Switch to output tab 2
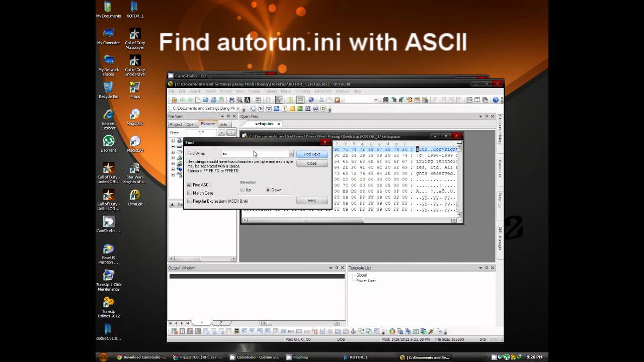This screenshot has height=362, width=644. pyautogui.click(x=221, y=323)
